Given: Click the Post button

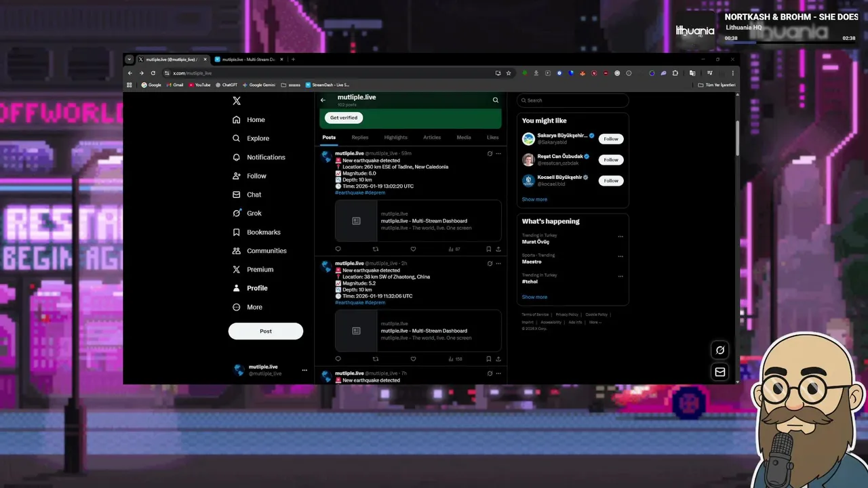Looking at the screenshot, I should point(266,331).
